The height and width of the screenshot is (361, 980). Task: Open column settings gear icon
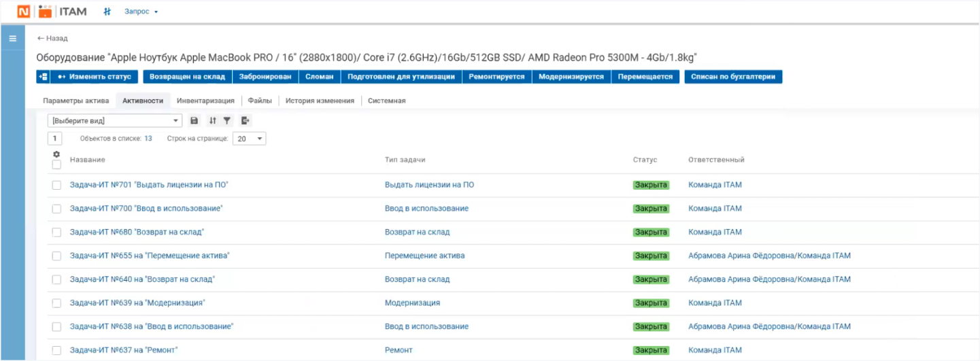point(56,154)
